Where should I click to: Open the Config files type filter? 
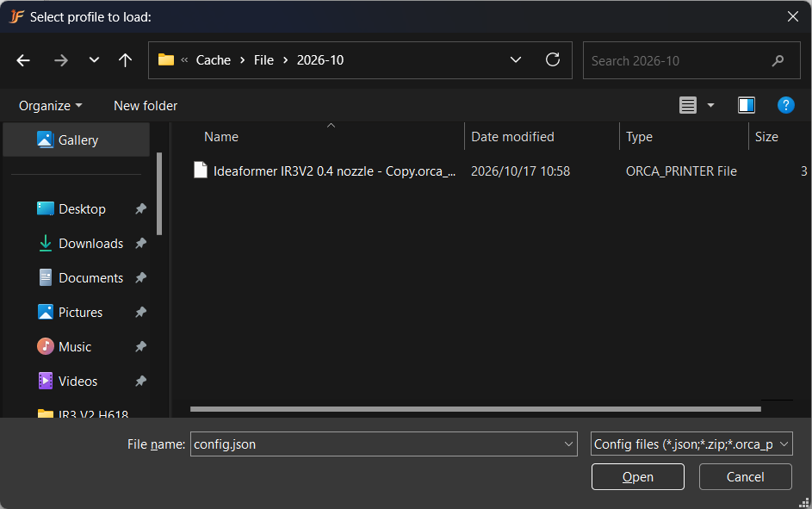pyautogui.click(x=691, y=444)
